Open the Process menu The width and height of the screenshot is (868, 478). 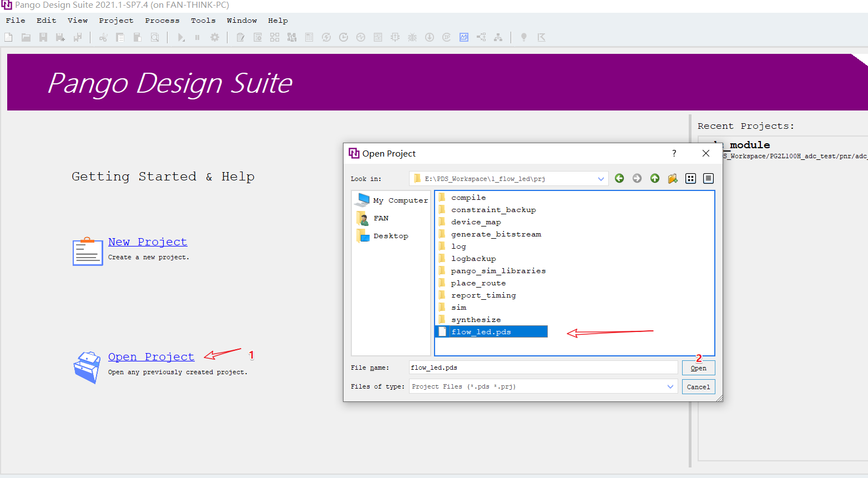(x=163, y=21)
